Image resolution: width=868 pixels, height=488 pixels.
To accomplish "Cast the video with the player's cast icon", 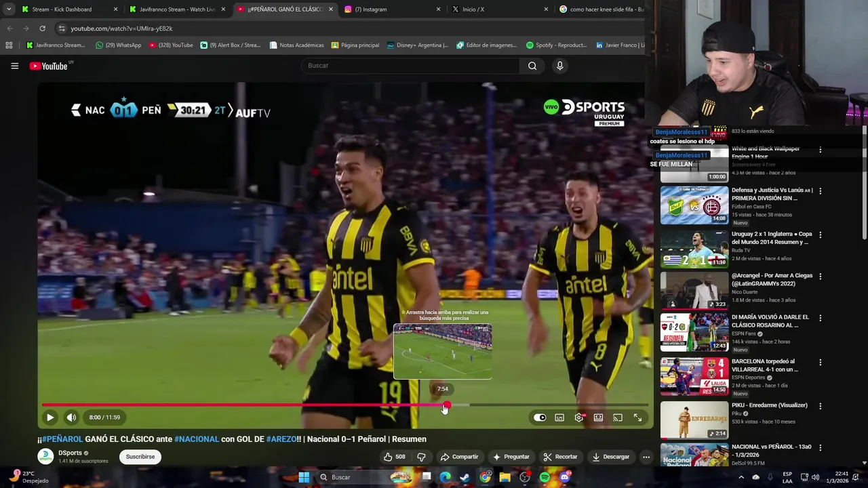I will [x=618, y=418].
